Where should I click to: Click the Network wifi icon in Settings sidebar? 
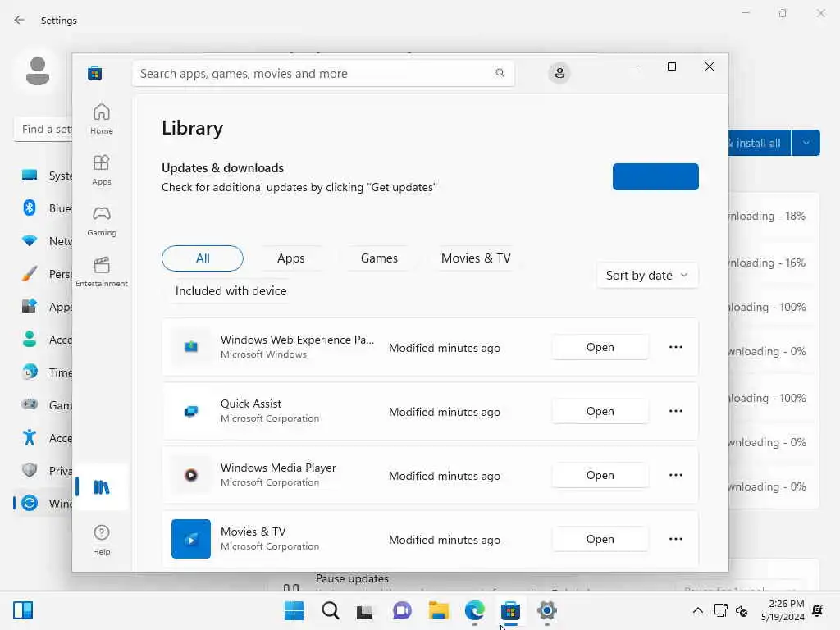(30, 240)
